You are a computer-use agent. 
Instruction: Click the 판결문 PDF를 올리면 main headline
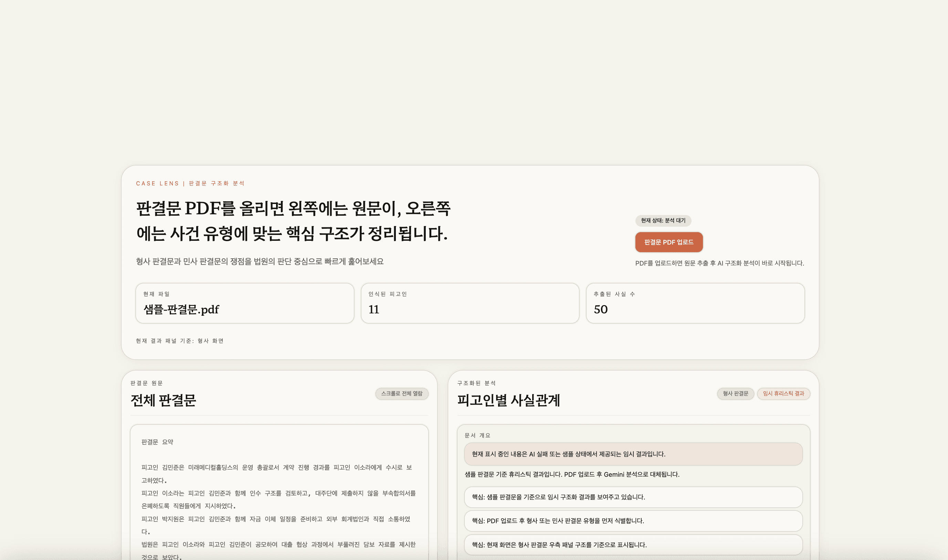pyautogui.click(x=293, y=221)
